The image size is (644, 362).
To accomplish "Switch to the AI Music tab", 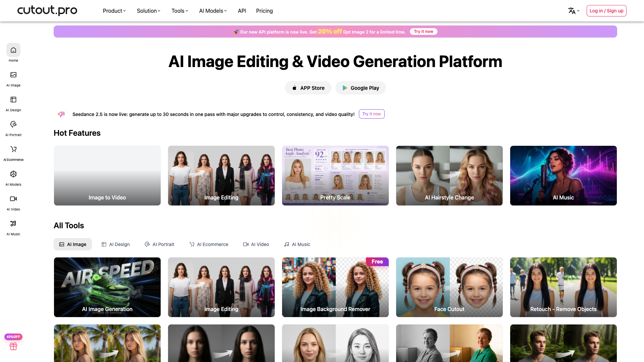I will coord(297,244).
